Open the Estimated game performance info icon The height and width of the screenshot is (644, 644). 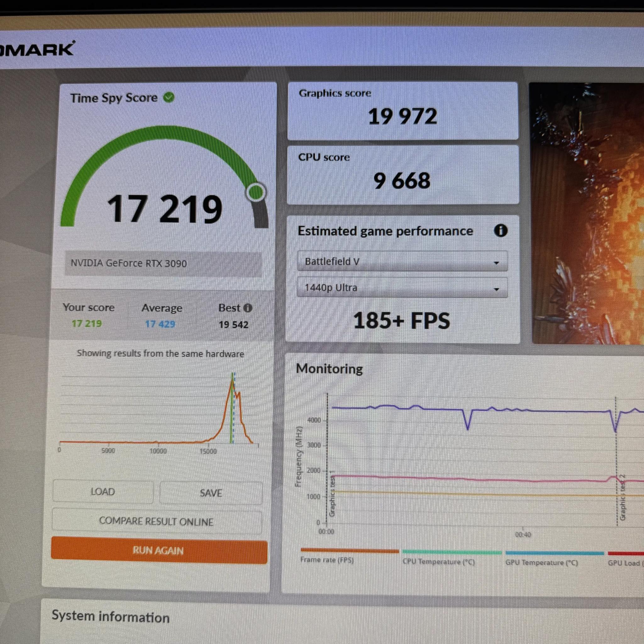500,230
